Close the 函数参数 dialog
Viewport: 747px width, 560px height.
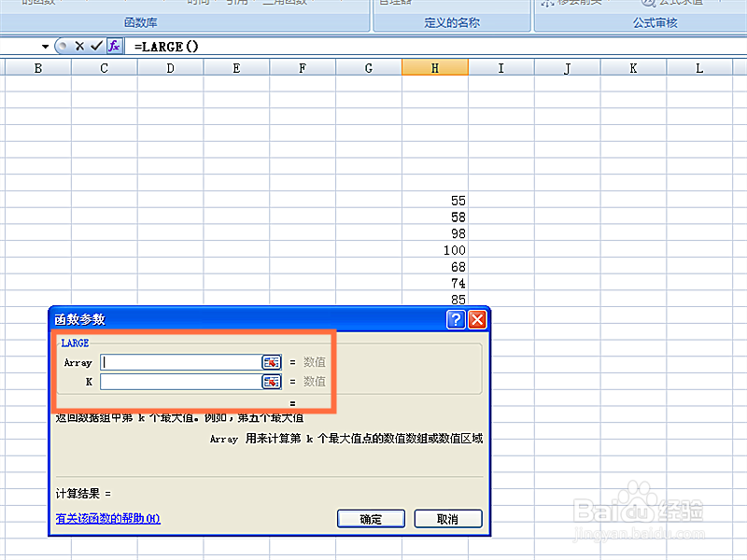pyautogui.click(x=477, y=319)
